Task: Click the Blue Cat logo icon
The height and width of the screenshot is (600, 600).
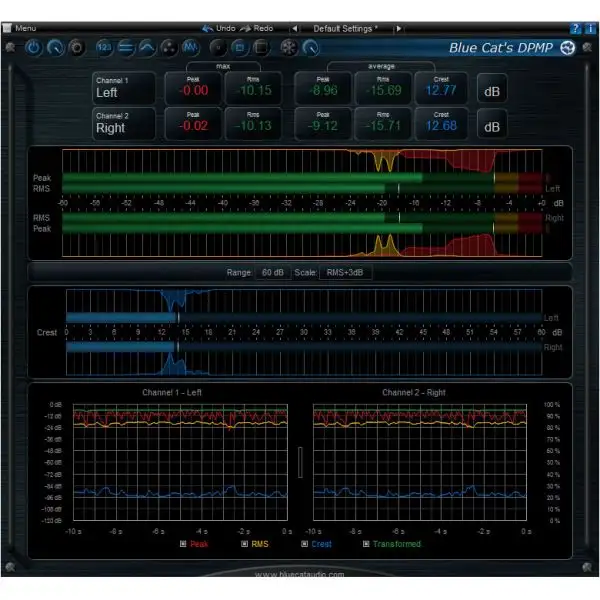Action: [568, 47]
